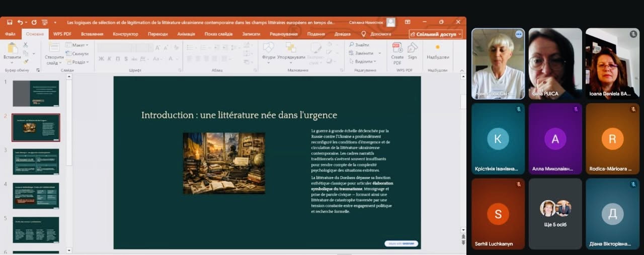
Task: Open the Фігури shapes gallery
Action: click(x=269, y=51)
